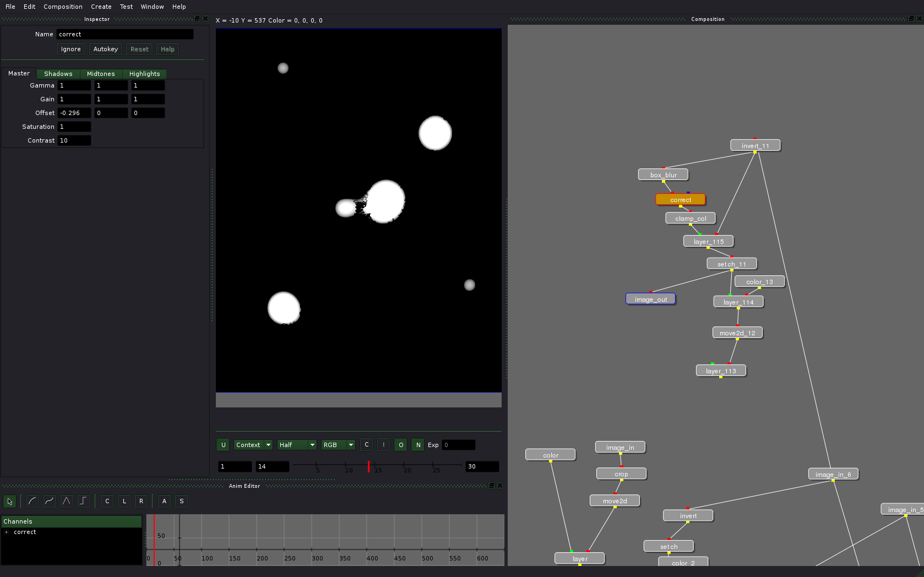Open the Window menu
Viewport: 924px width, 577px height.
pyautogui.click(x=152, y=7)
